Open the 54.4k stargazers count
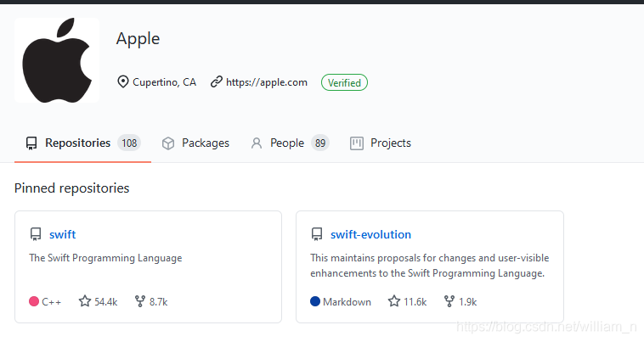The image size is (644, 342). pos(106,302)
